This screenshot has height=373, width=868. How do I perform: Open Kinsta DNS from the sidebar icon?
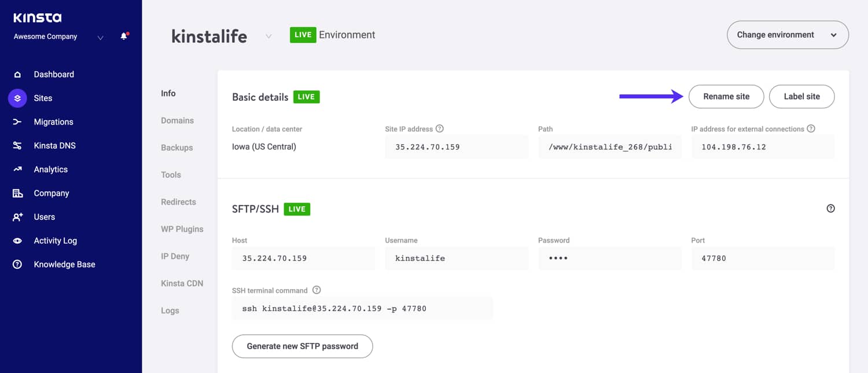point(19,145)
